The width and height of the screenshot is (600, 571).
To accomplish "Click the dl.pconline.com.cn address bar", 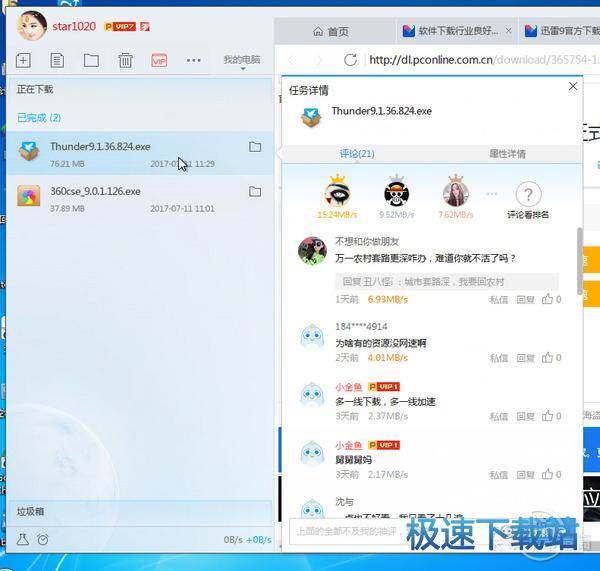I will (484, 60).
